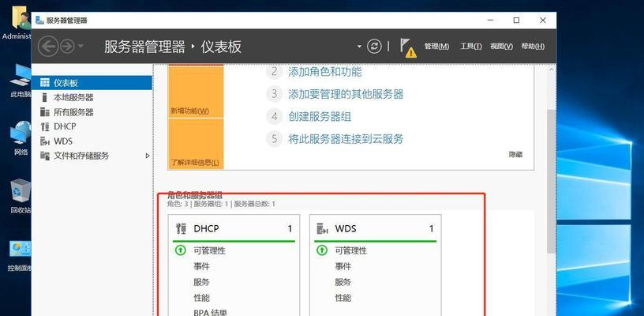
Task: Click the 添加角色和功能 link
Action: [x=324, y=72]
